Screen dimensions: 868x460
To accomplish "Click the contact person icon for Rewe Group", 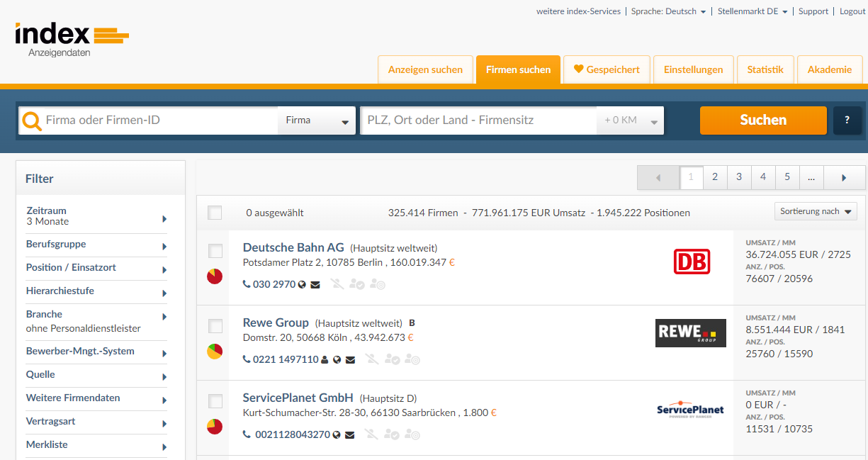I will [325, 360].
